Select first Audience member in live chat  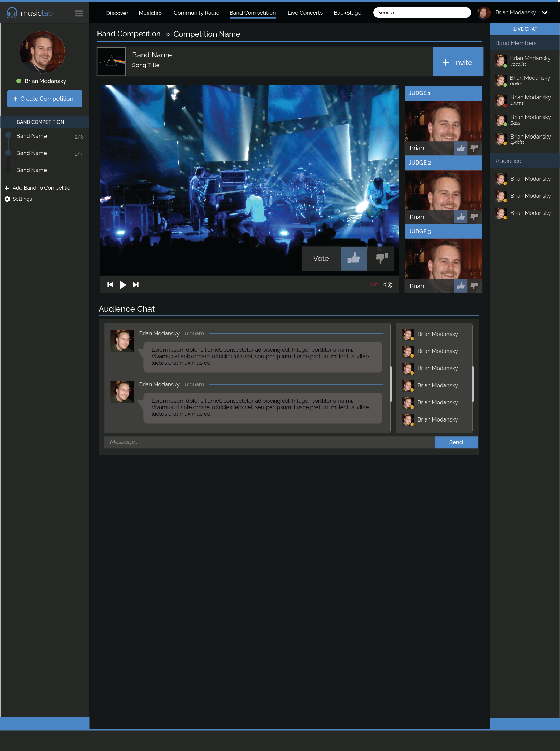[523, 179]
